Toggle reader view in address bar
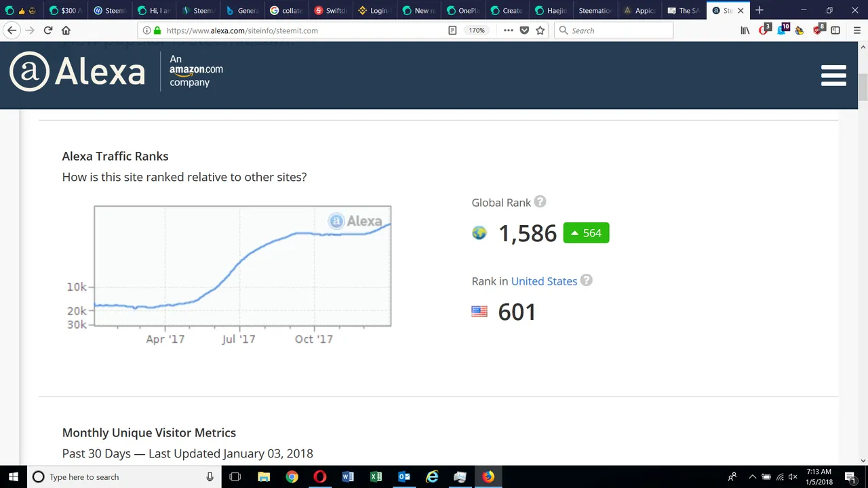Image resolution: width=868 pixels, height=488 pixels. [x=452, y=30]
